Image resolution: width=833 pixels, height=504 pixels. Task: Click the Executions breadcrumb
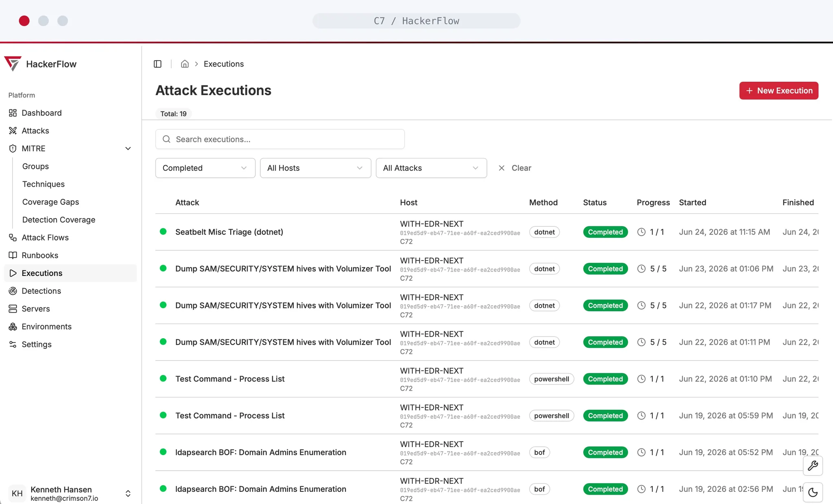[224, 64]
